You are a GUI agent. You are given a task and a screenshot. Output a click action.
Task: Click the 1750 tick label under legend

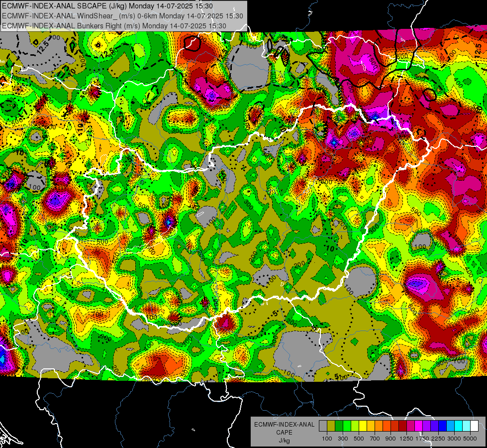(423, 439)
